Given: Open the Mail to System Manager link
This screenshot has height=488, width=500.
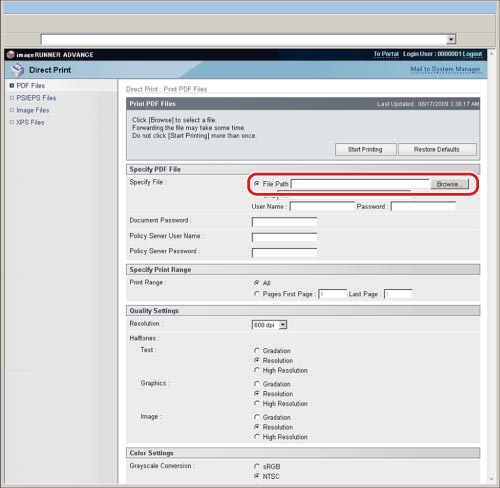Looking at the screenshot, I should [445, 69].
